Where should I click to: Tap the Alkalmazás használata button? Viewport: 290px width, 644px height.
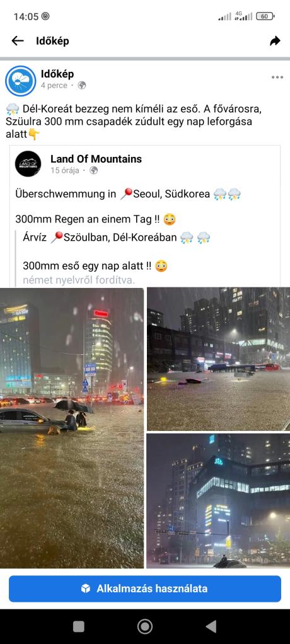145,589
